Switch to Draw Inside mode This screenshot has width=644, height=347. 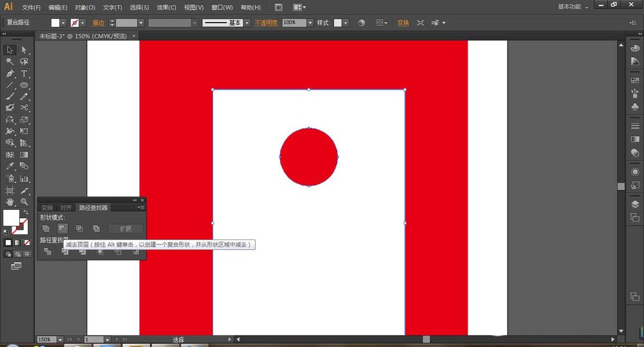26,254
